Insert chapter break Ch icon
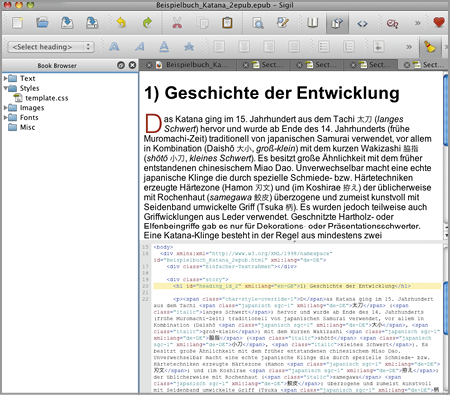Viewport: 450px width, 395px height. 392,24
